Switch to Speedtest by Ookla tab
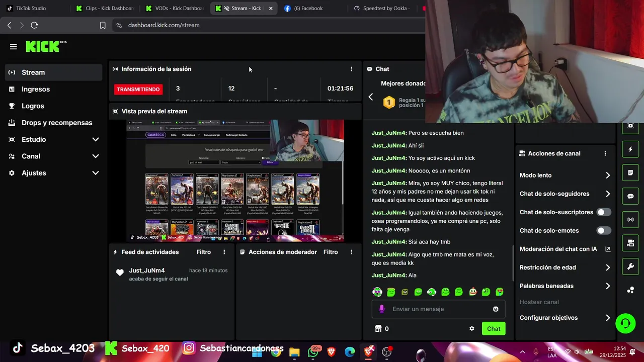This screenshot has width=644, height=362. tap(382, 8)
